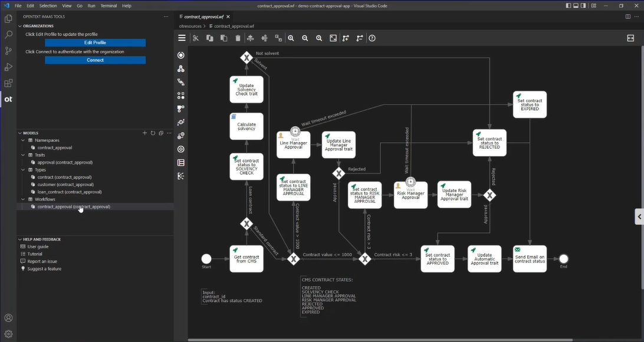Collapse the Traits tree node

pyautogui.click(x=23, y=155)
